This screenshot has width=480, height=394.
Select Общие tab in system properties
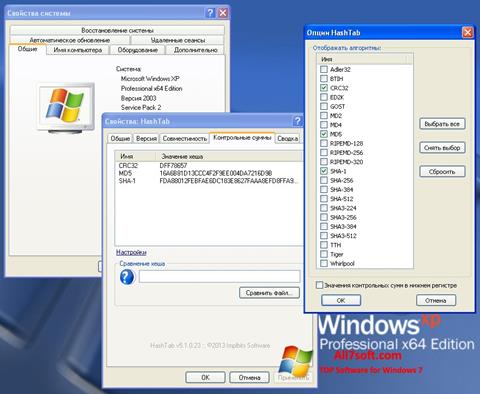point(27,49)
